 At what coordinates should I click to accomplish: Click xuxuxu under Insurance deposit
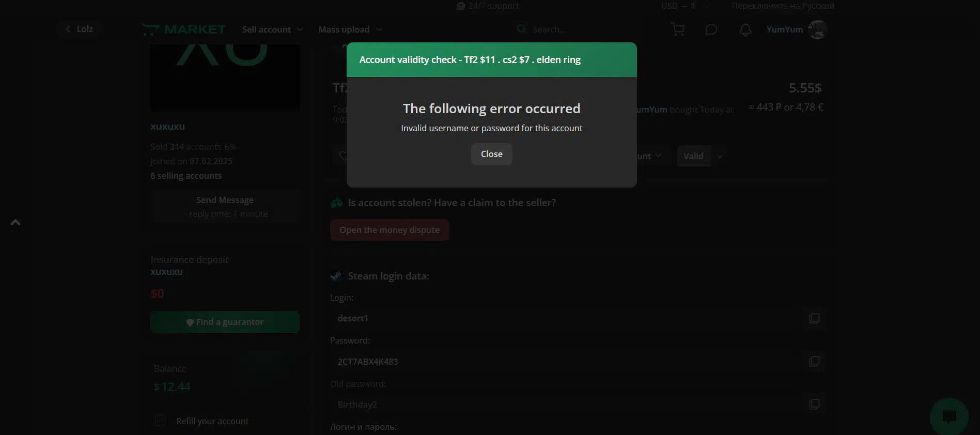(x=166, y=272)
